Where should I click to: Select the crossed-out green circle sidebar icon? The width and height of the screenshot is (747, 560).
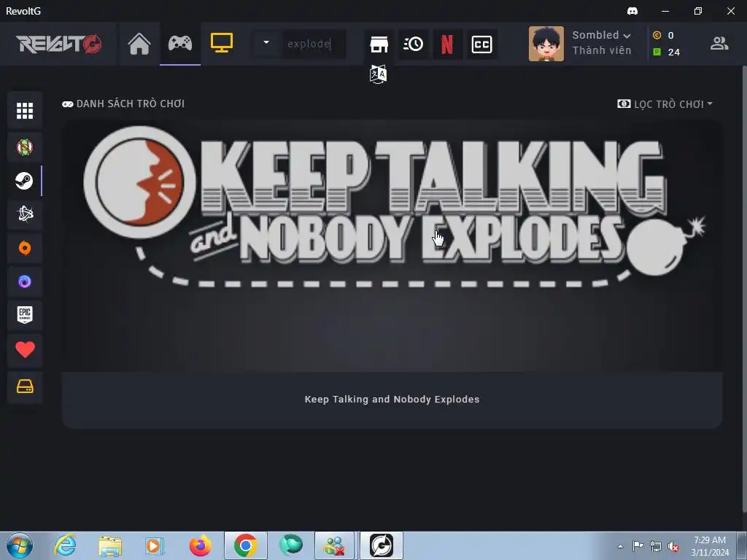(25, 147)
